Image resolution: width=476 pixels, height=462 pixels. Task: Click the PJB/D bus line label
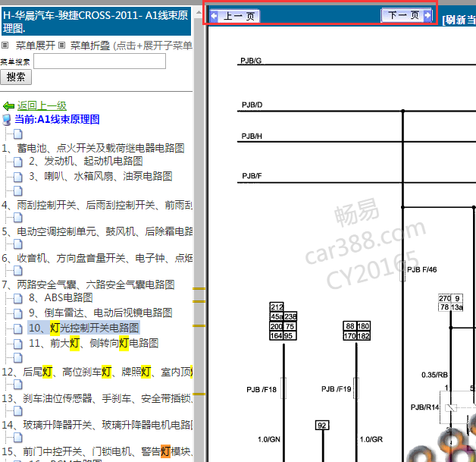[252, 105]
